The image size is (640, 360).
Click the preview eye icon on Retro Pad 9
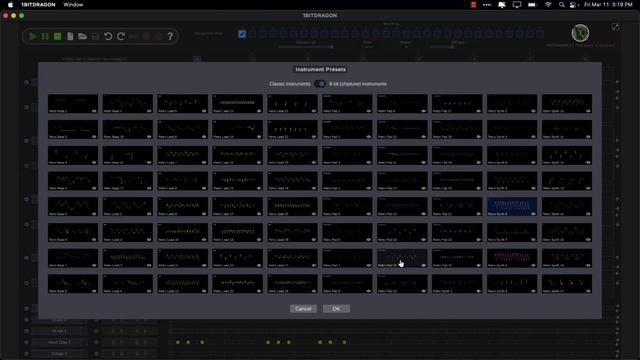click(x=424, y=111)
